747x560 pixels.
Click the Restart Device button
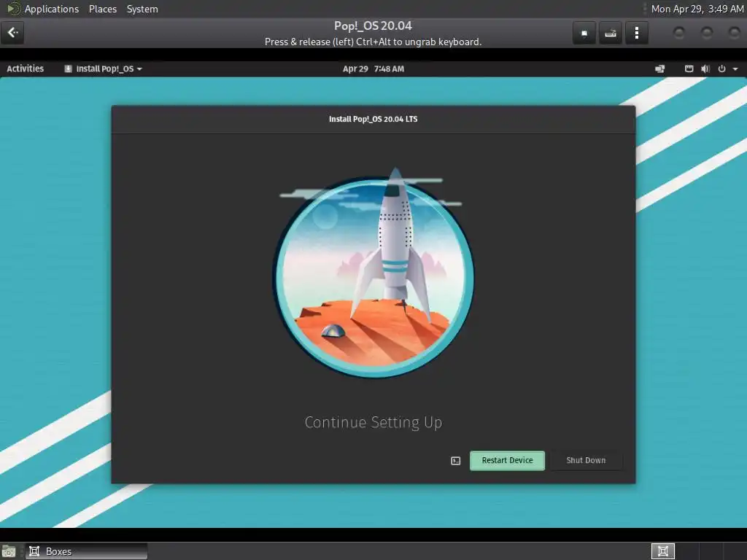507,461
